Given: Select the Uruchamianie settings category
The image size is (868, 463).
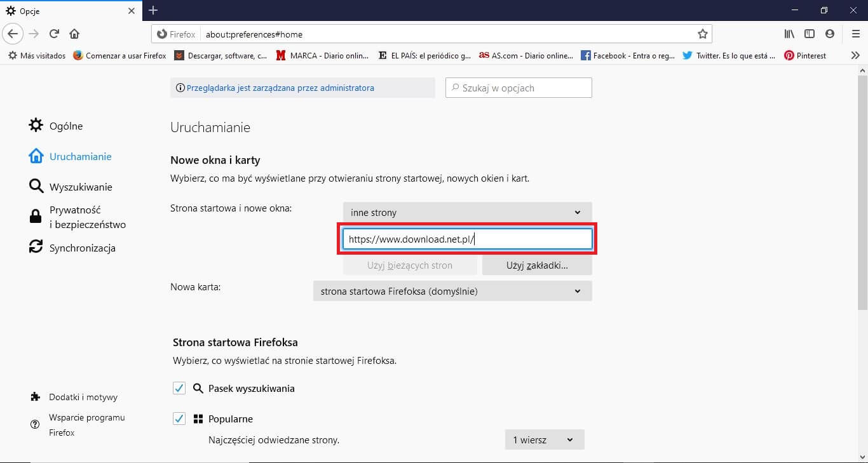Looking at the screenshot, I should (70, 156).
